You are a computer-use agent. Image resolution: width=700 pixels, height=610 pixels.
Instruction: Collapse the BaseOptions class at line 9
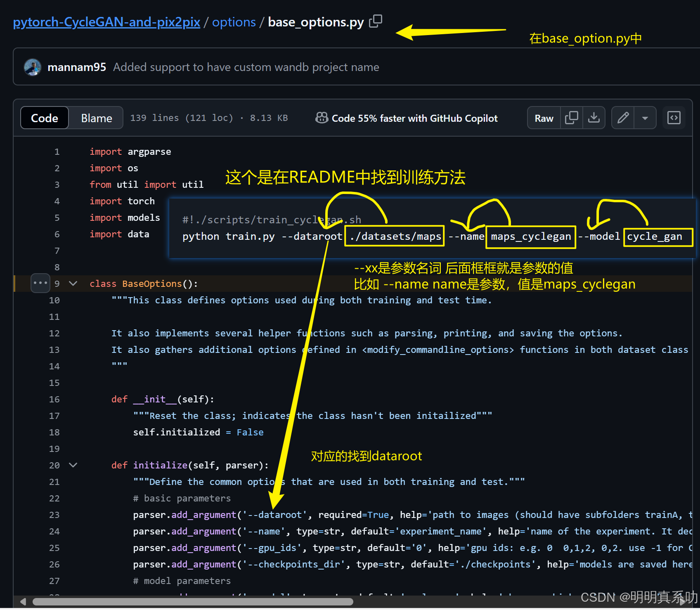pyautogui.click(x=73, y=284)
